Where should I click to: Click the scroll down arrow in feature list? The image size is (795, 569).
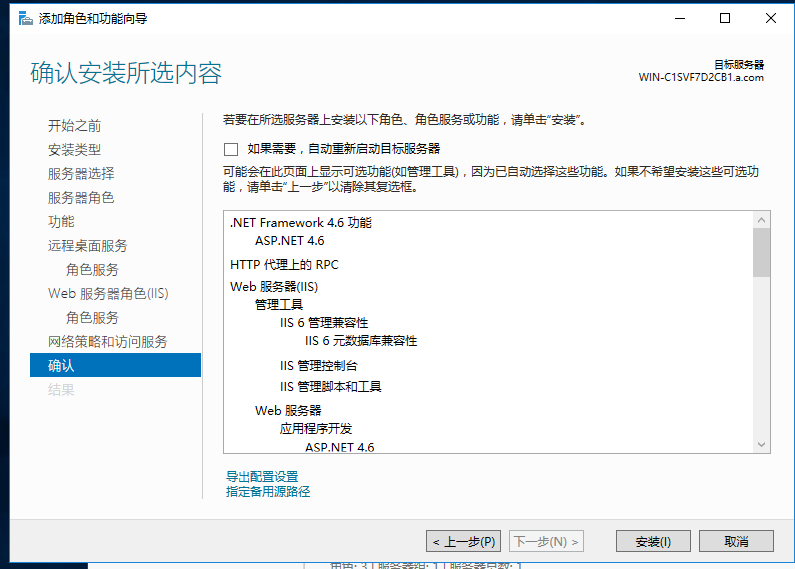point(762,444)
